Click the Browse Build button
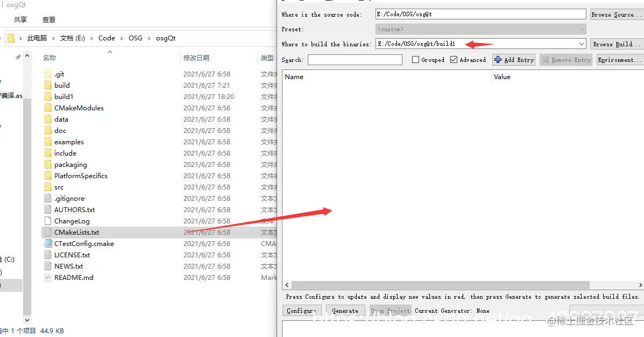644x337 pixels. point(617,44)
